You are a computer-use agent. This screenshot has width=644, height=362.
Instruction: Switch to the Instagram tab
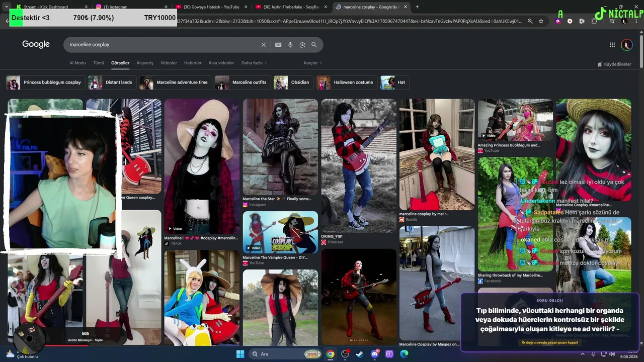[x=132, y=7]
